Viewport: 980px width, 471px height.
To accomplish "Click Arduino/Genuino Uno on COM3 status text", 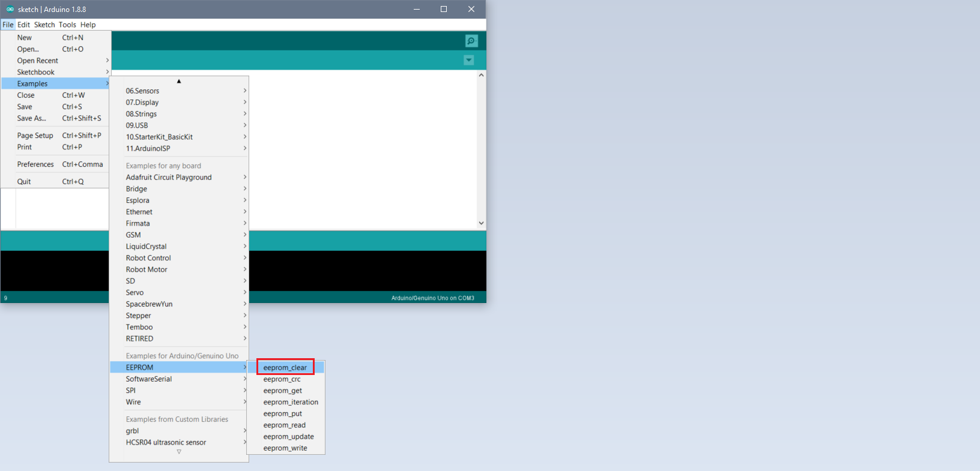I will pos(432,298).
